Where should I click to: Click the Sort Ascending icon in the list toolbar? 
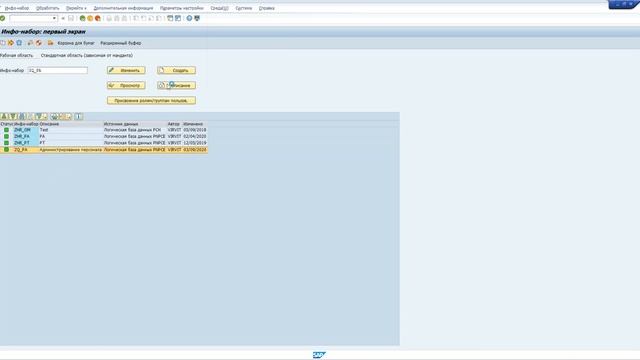(4, 117)
